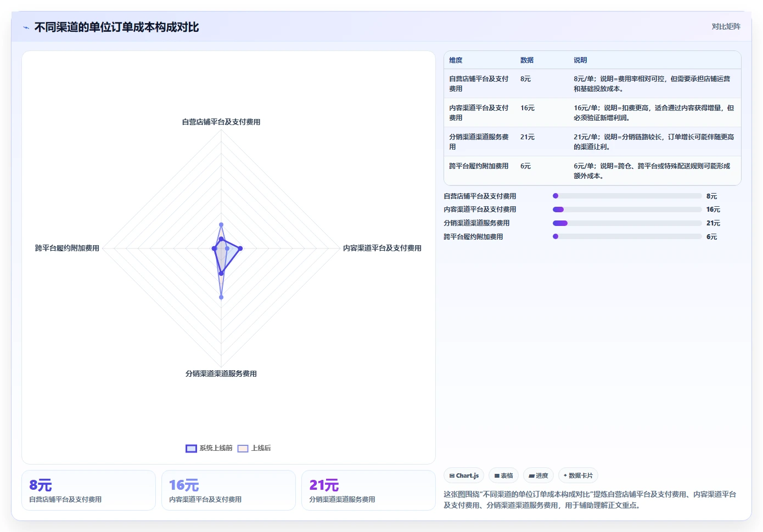
Task: Click the 21元 value in the table
Action: pyautogui.click(x=528, y=137)
